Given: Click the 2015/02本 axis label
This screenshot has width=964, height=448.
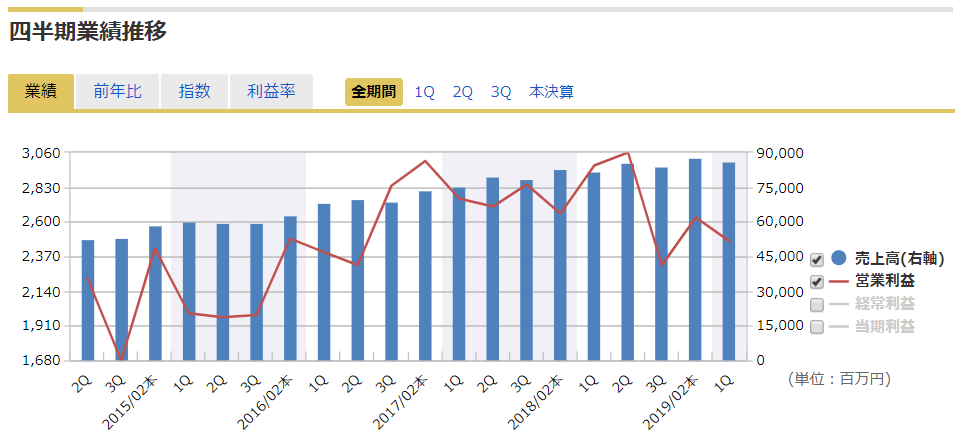Looking at the screenshot, I should [x=132, y=401].
